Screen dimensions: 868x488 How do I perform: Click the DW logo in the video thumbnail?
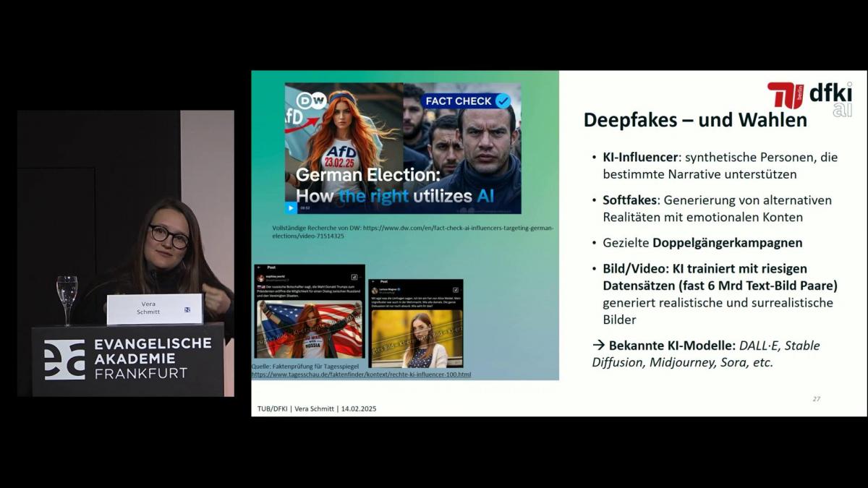[312, 100]
